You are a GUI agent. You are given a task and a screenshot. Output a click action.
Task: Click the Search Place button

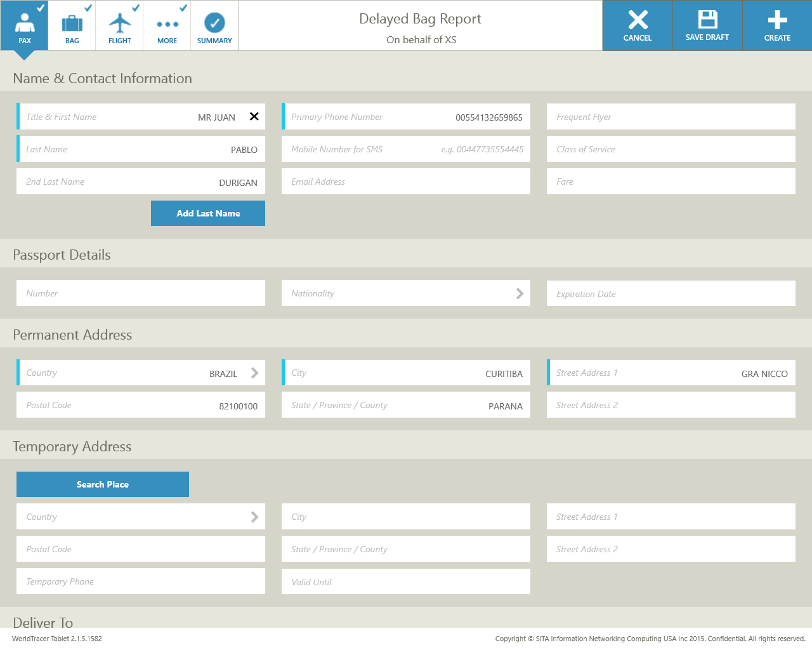point(103,484)
